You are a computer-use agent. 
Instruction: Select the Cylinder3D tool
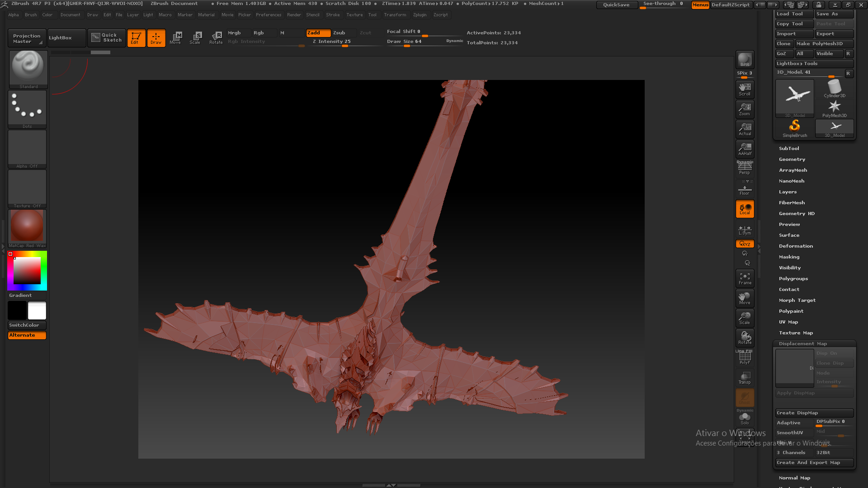click(x=835, y=89)
